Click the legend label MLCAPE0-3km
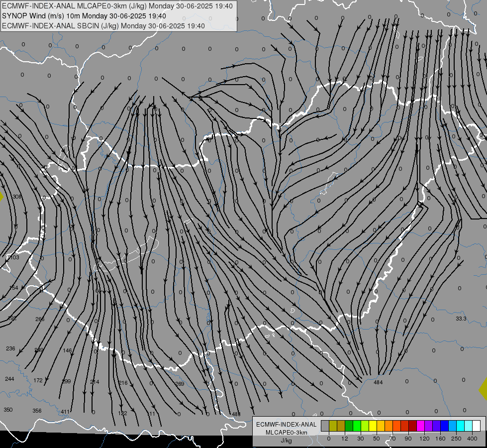The image size is (487, 448). [287, 433]
